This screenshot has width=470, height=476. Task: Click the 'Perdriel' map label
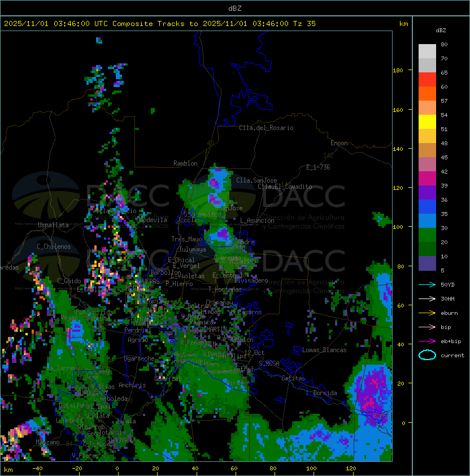pyautogui.click(x=138, y=330)
